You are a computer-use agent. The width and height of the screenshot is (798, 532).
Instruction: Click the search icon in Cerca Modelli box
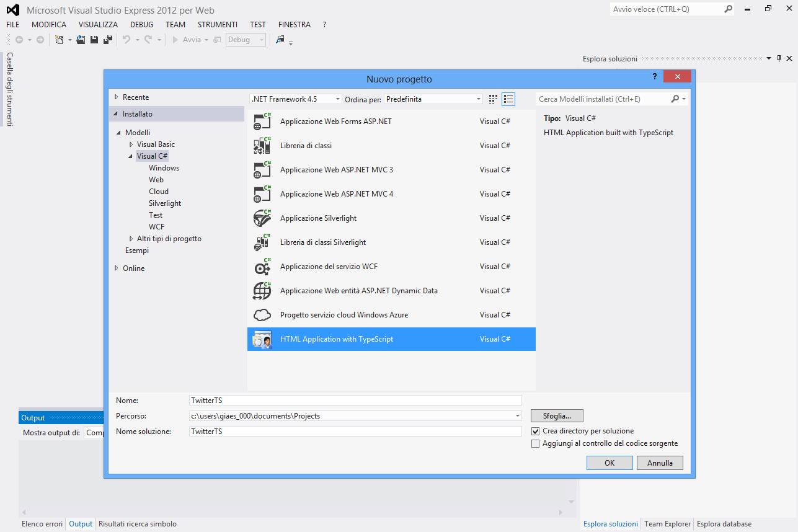tap(675, 99)
